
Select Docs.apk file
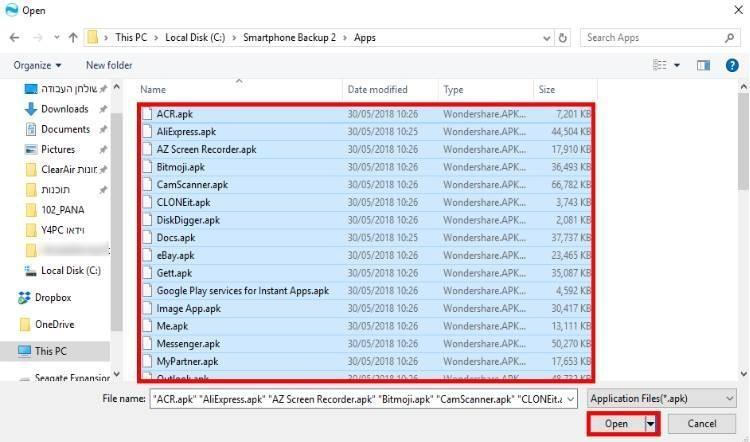coord(176,238)
